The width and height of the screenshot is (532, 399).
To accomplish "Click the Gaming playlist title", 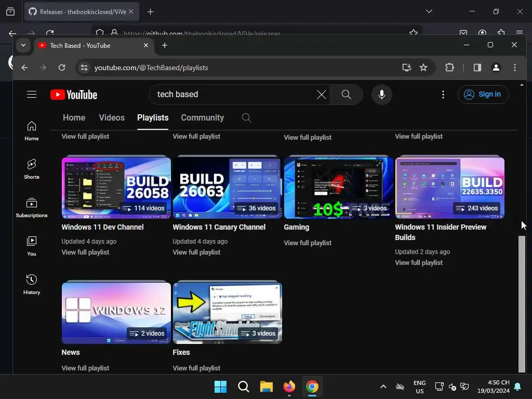I will (296, 227).
